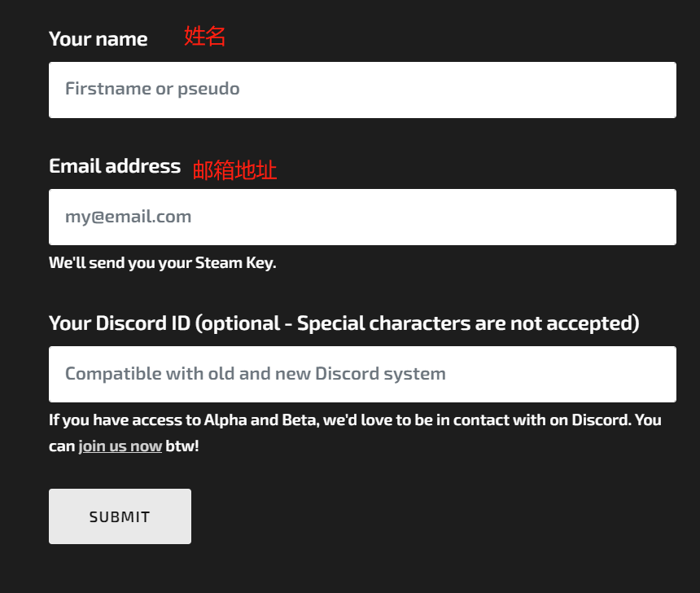The width and height of the screenshot is (700, 593).
Task: Click the "Your name" field label
Action: pyautogui.click(x=98, y=39)
